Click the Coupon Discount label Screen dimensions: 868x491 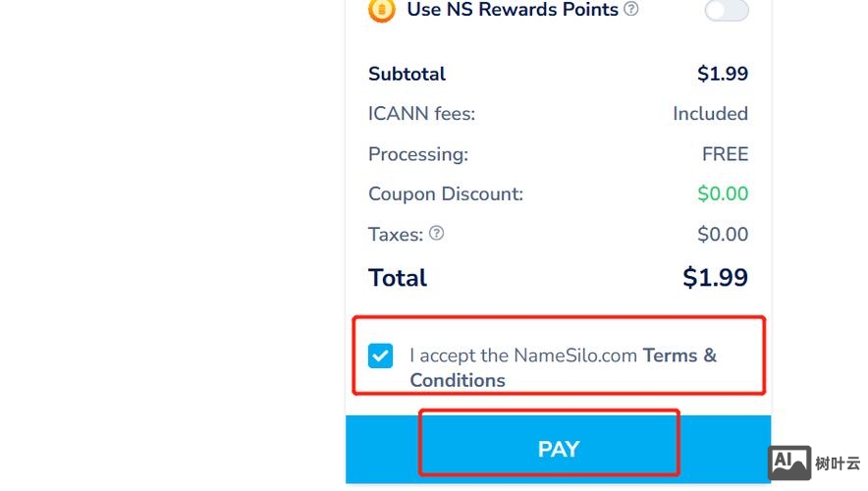tap(446, 194)
